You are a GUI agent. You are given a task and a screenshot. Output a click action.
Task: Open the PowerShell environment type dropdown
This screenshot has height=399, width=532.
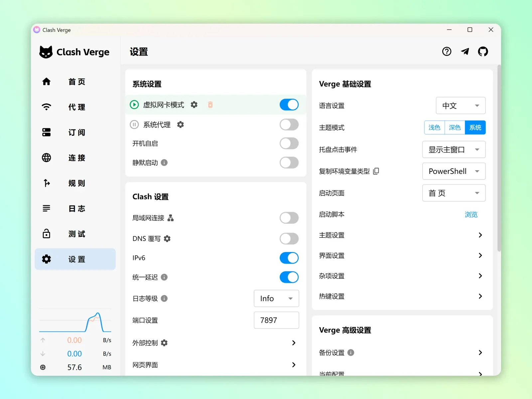tap(454, 171)
